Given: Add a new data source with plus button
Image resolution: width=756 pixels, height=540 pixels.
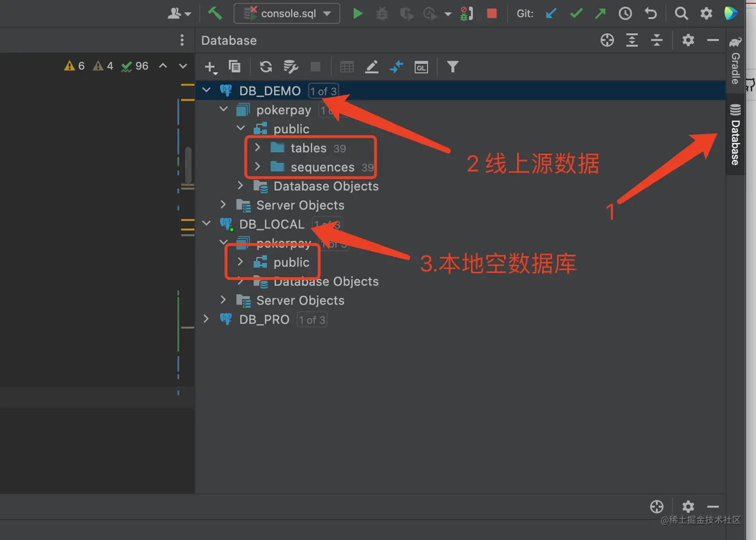Looking at the screenshot, I should [x=210, y=67].
